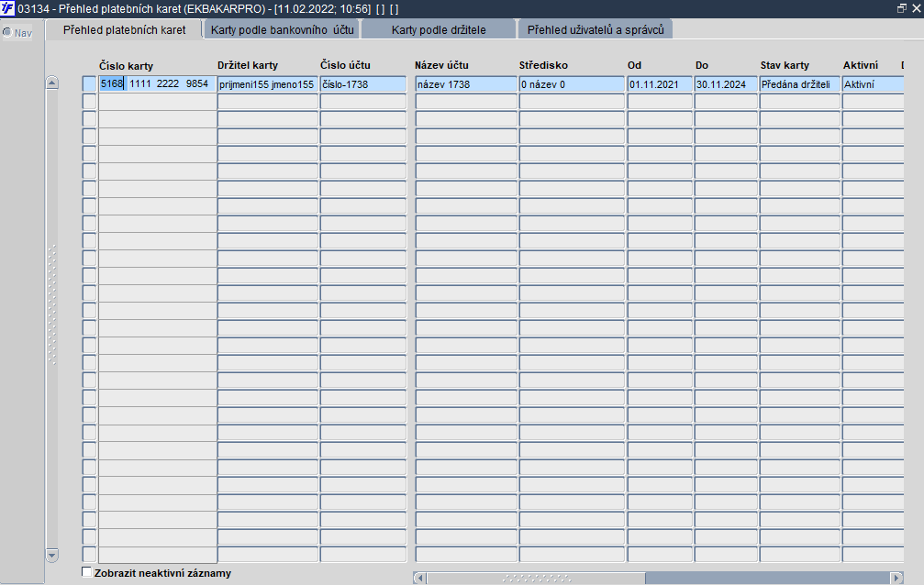Image resolution: width=924 pixels, height=585 pixels.
Task: Click the horizontal scrollbar right arrow
Action: pos(896,578)
